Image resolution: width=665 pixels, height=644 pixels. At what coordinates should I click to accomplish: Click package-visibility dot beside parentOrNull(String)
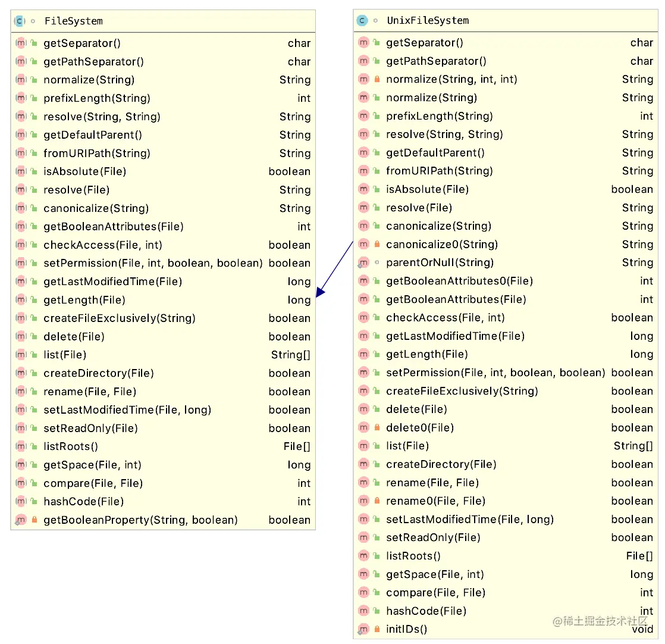pos(377,262)
